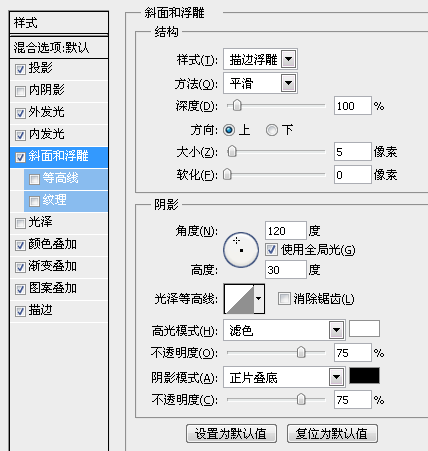Select the 渐变叠加 style entry
Screen dimensions: 428x451
(x=59, y=267)
